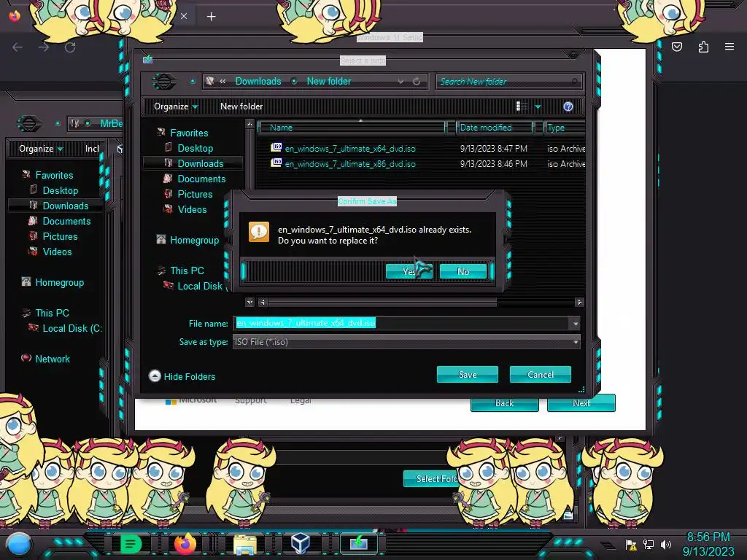The image size is (747, 560).
Task: Click the File name input field
Action: (402, 323)
